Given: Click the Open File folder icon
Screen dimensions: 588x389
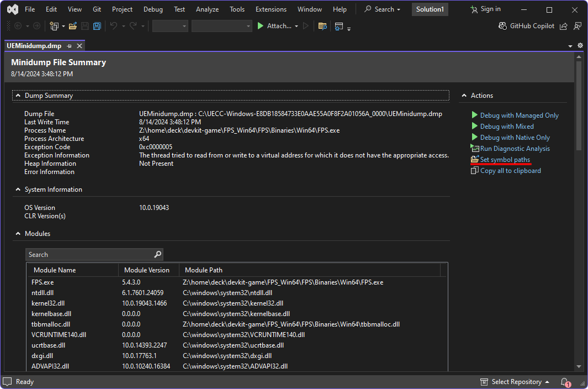Looking at the screenshot, I should 73,26.
